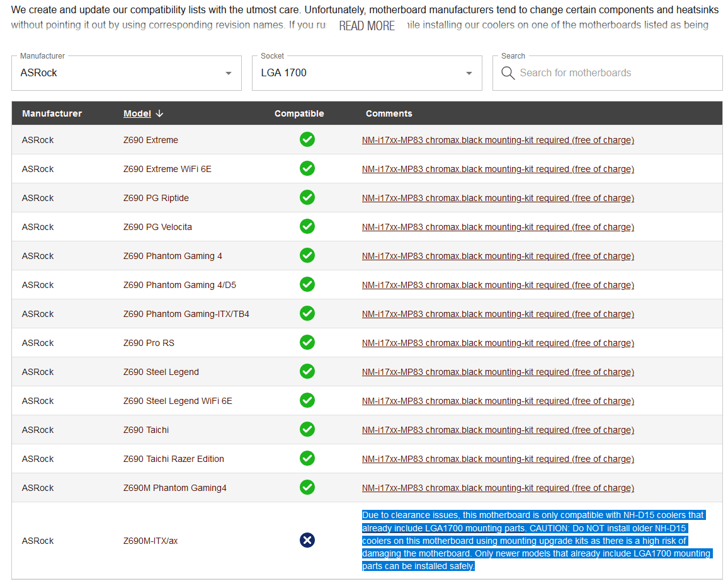Click green checkmark for Z690 Taichi Razer Edition
The width and height of the screenshot is (728, 588).
tap(307, 458)
